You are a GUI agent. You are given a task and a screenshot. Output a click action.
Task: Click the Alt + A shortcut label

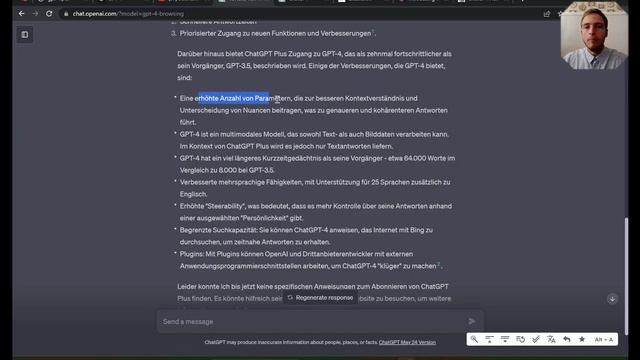pyautogui.click(x=604, y=340)
